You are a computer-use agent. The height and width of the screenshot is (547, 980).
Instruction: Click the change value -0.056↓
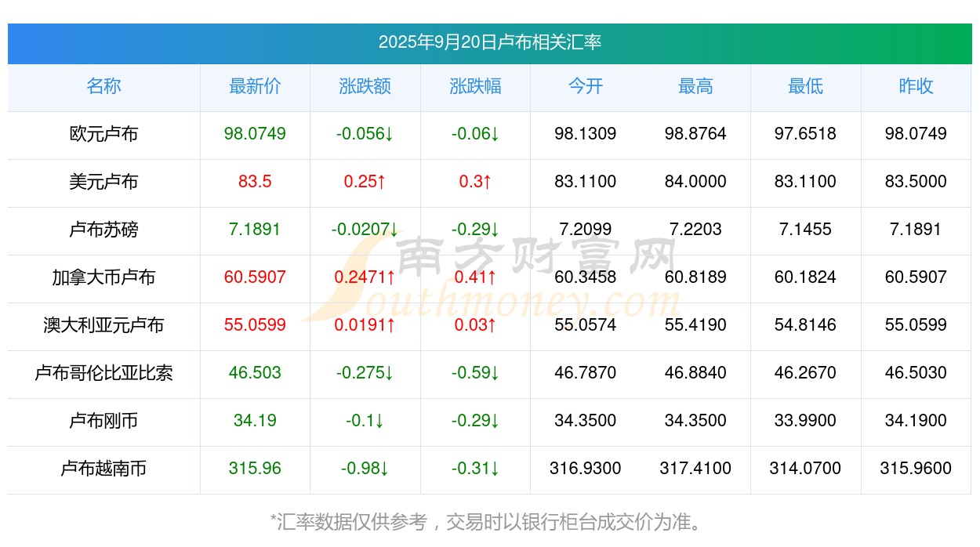(x=365, y=134)
